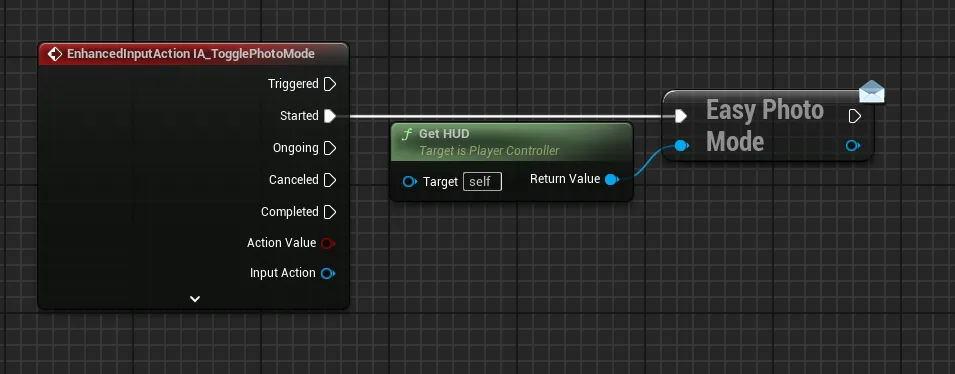This screenshot has width=955, height=374.
Task: Click the Canceled execution pin
Action: tap(329, 180)
